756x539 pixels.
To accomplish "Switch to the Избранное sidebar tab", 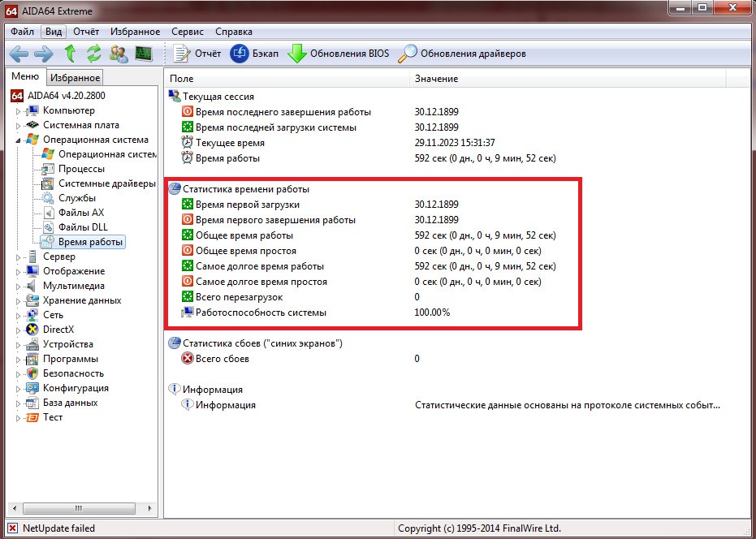I will pyautogui.click(x=76, y=78).
